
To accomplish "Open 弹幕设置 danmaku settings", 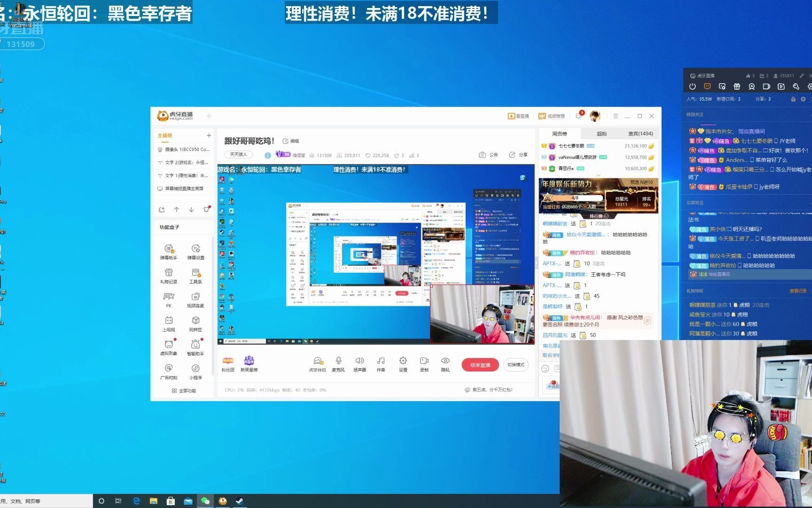I will click(x=195, y=252).
